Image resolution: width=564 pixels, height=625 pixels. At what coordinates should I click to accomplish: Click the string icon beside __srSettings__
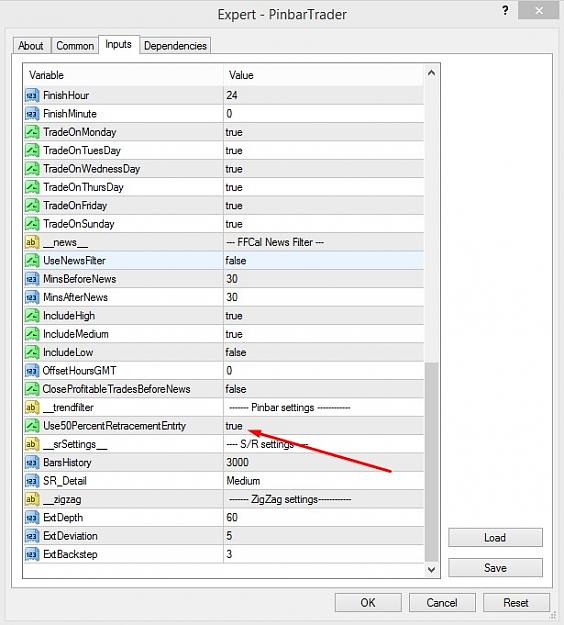[x=32, y=444]
